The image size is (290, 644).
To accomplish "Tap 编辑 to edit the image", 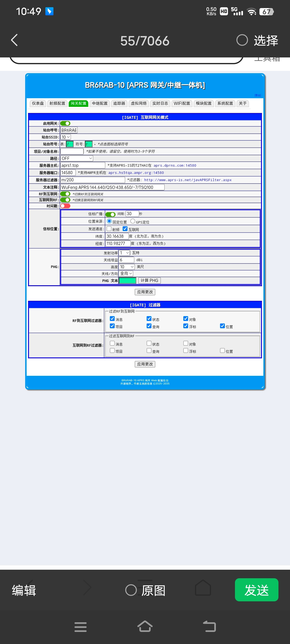I will [24, 590].
